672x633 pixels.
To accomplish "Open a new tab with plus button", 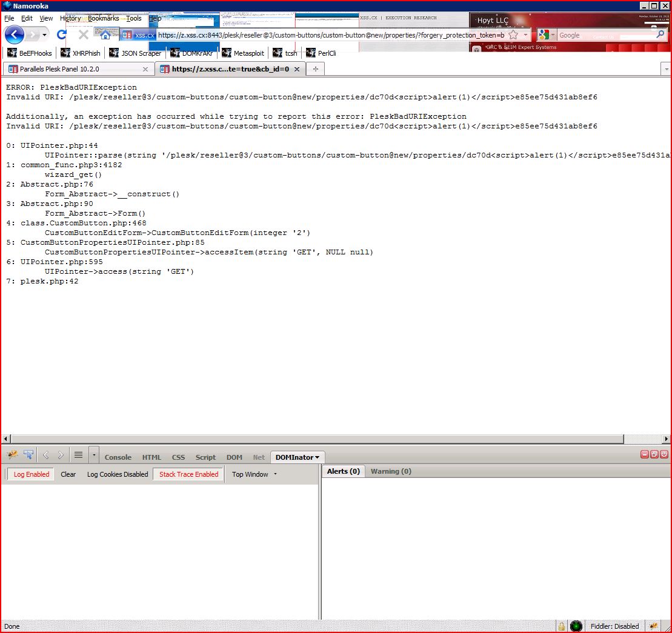I will click(316, 69).
